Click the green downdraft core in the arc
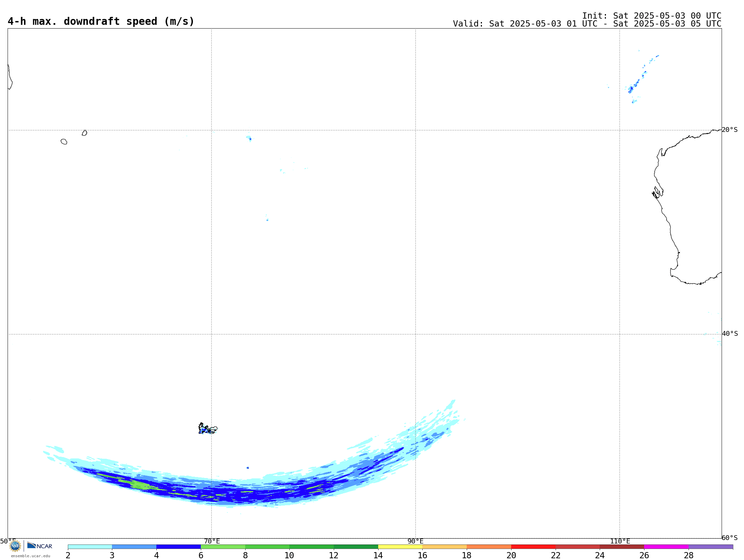This screenshot has width=744, height=560. tap(141, 485)
